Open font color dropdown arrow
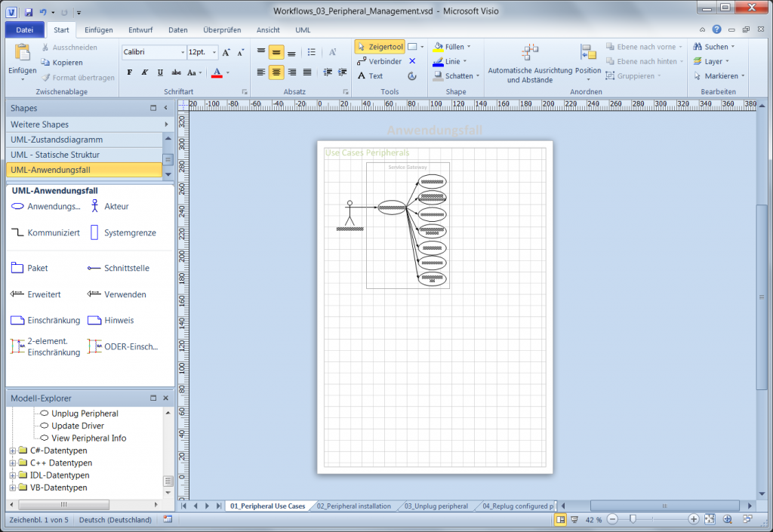The width and height of the screenshot is (773, 532). 228,72
